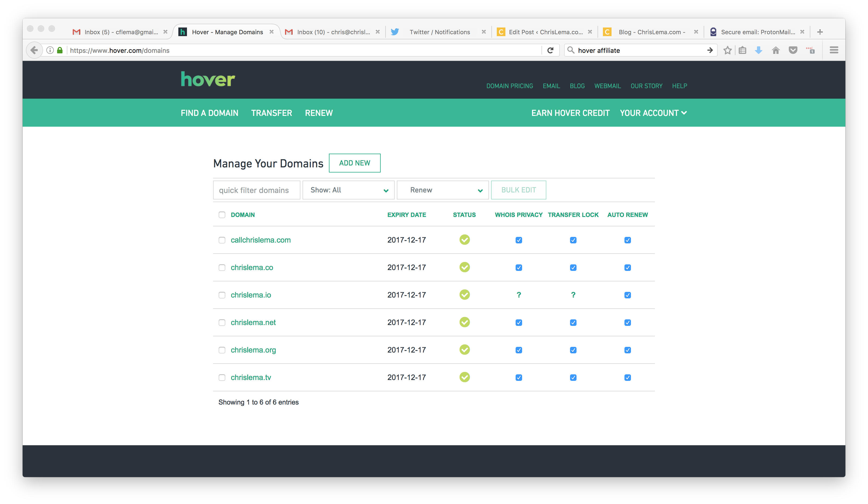Bookmark the page with the star icon

[x=727, y=50]
